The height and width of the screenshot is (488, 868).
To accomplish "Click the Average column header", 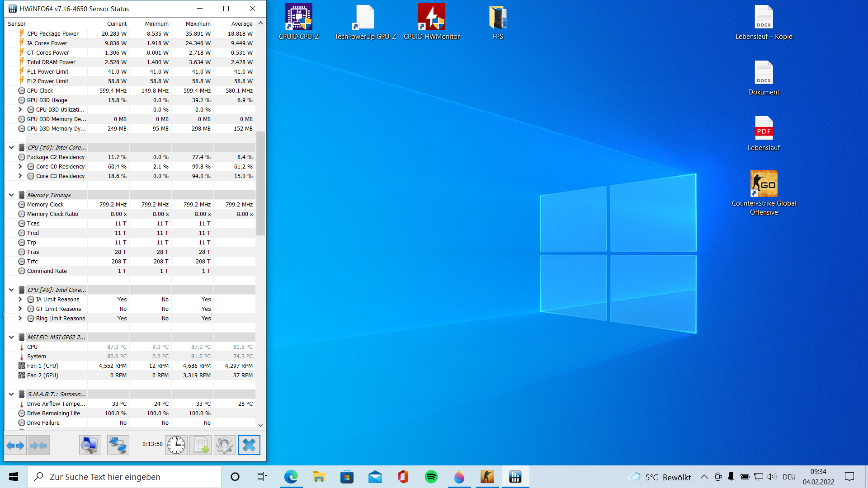I will pyautogui.click(x=241, y=24).
